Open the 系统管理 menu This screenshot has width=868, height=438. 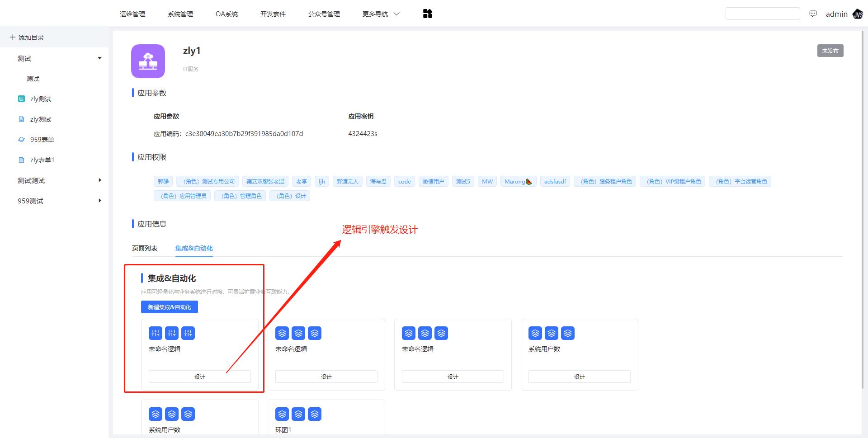(180, 14)
